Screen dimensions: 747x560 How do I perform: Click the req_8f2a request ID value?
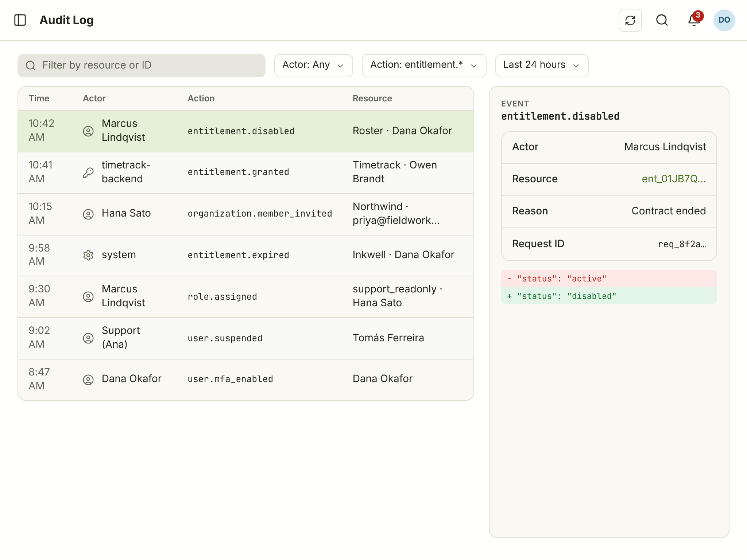tap(682, 244)
